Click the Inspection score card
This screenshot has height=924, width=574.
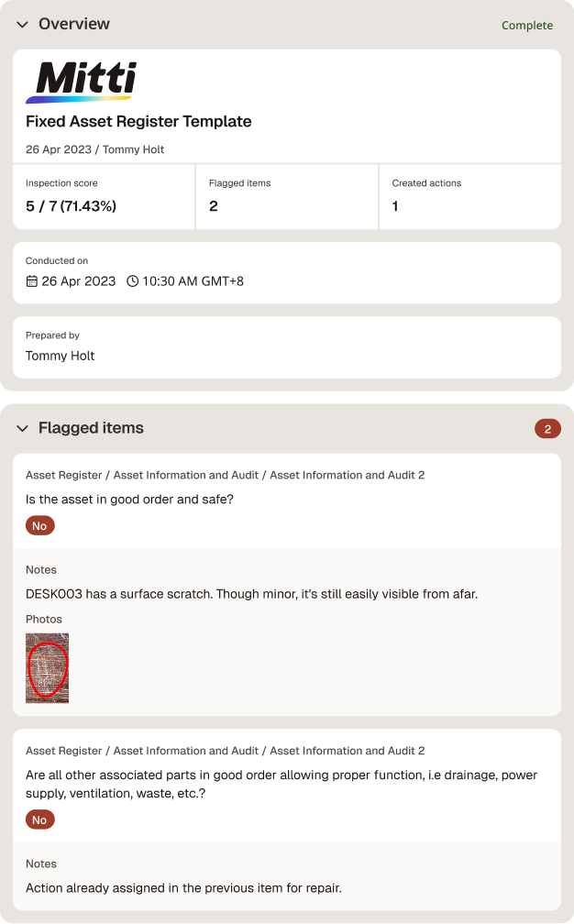tap(104, 197)
